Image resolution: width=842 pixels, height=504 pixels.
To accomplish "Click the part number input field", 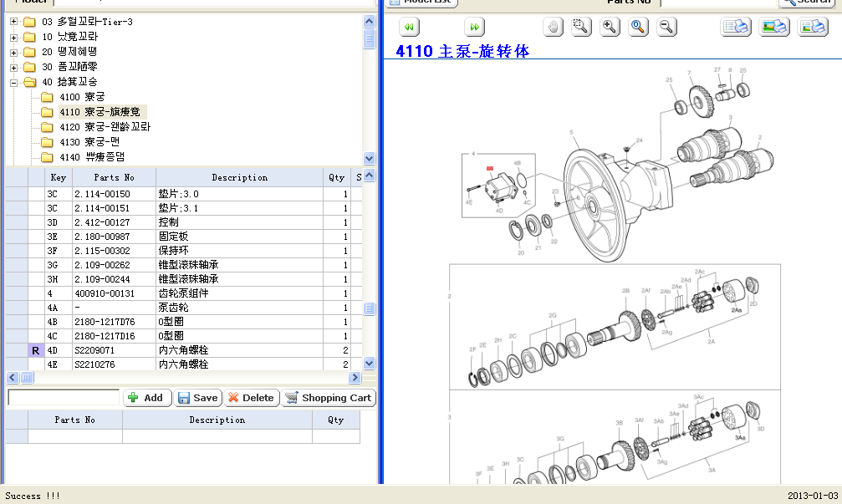I will click(x=64, y=398).
